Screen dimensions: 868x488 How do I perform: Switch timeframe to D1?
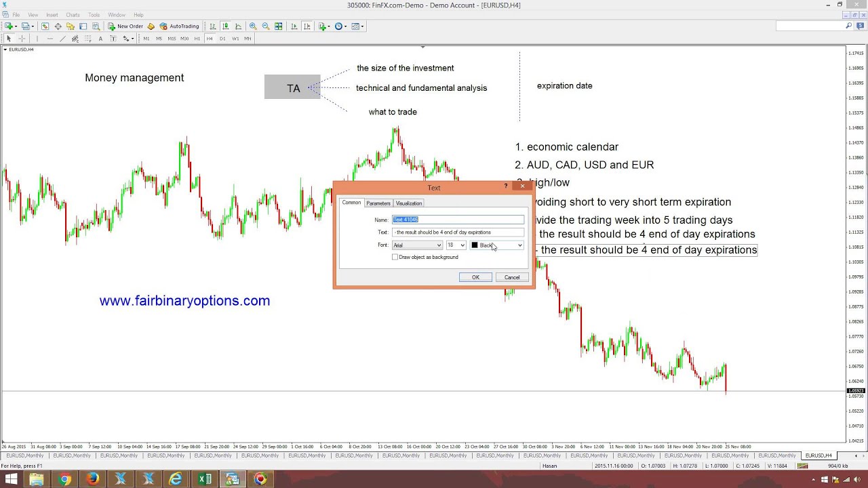tap(222, 39)
